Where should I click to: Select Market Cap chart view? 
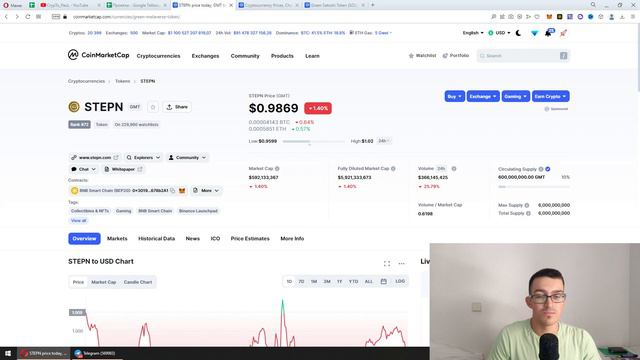(104, 282)
